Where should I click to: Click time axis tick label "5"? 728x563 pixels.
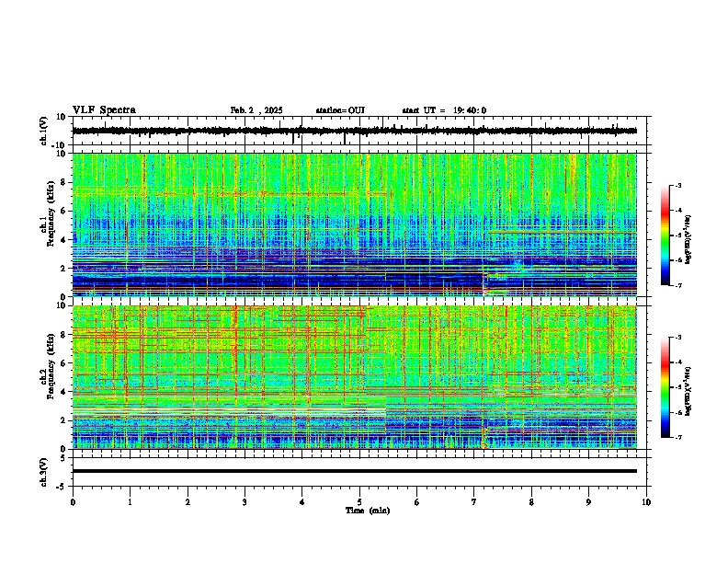[x=359, y=502]
